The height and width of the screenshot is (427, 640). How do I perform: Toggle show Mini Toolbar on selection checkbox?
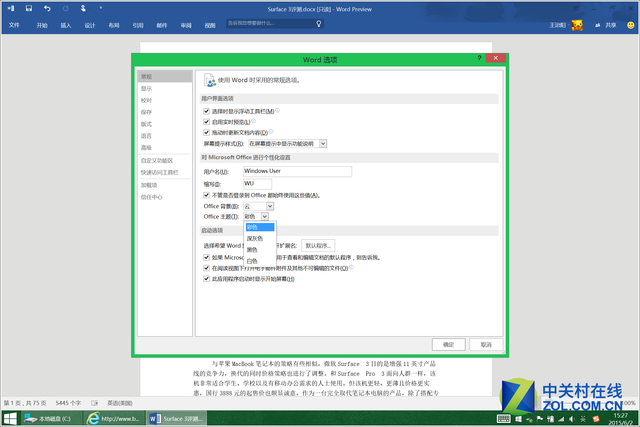coord(207,111)
